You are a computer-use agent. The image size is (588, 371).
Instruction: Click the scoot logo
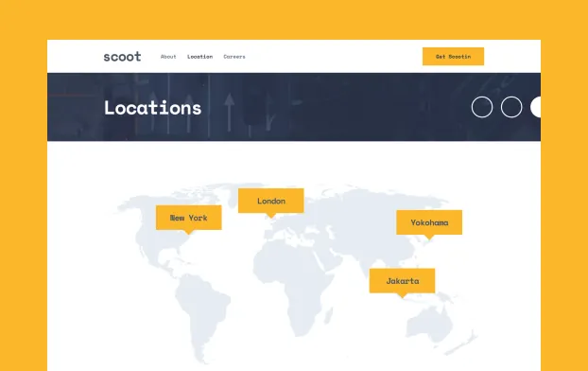point(122,57)
